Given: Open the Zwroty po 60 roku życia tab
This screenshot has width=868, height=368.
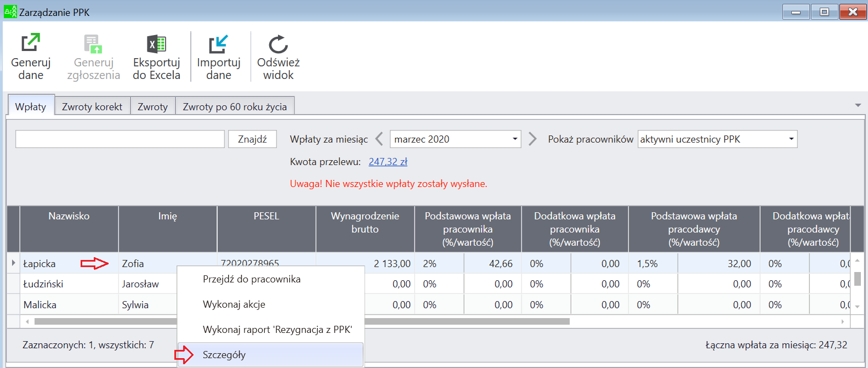Looking at the screenshot, I should (x=235, y=106).
